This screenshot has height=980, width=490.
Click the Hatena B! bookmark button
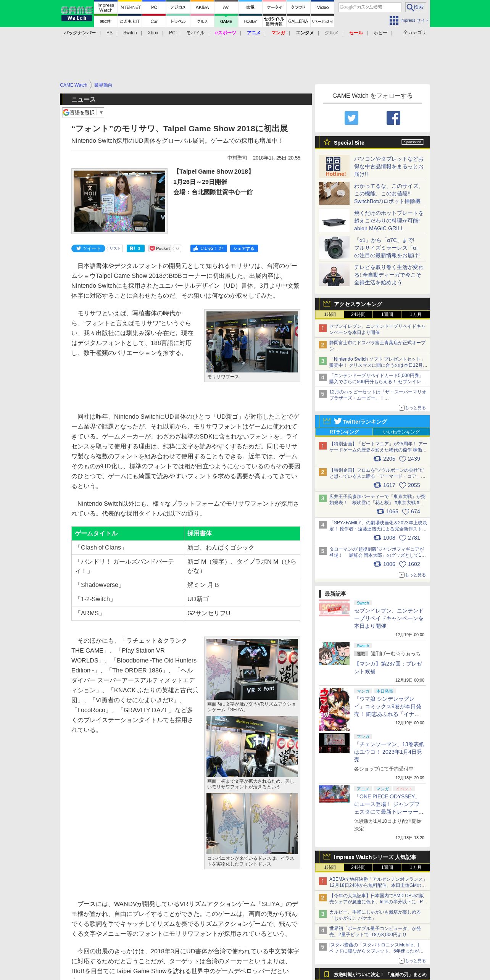point(135,248)
